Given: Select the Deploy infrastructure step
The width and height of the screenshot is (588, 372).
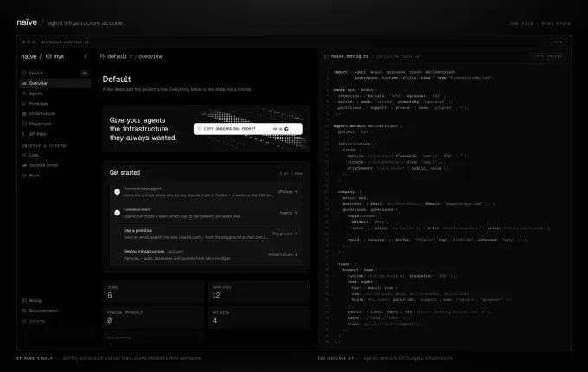Looking at the screenshot, I should [206, 254].
